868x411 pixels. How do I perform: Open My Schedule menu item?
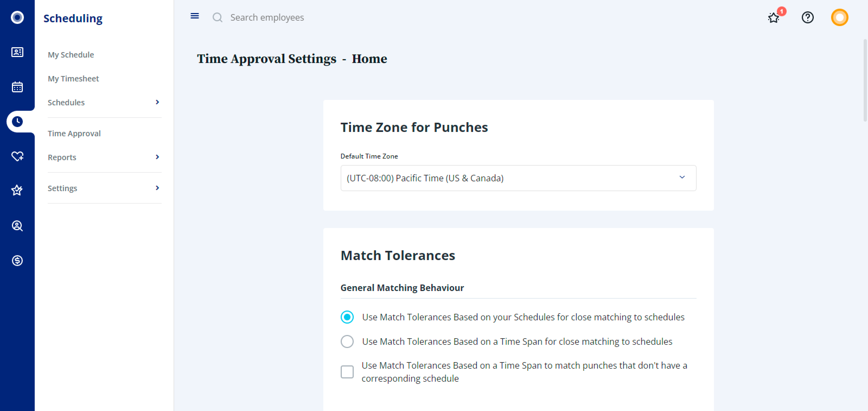71,55
